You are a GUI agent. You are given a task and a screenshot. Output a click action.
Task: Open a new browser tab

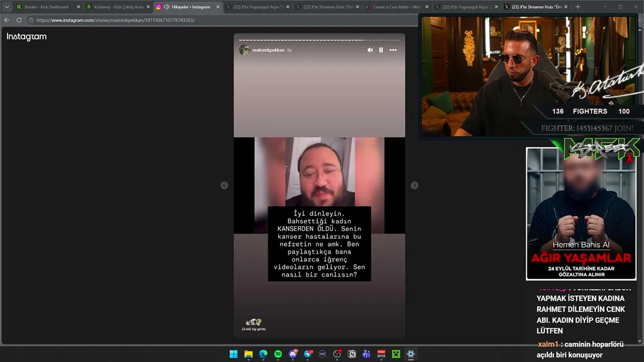(x=578, y=7)
